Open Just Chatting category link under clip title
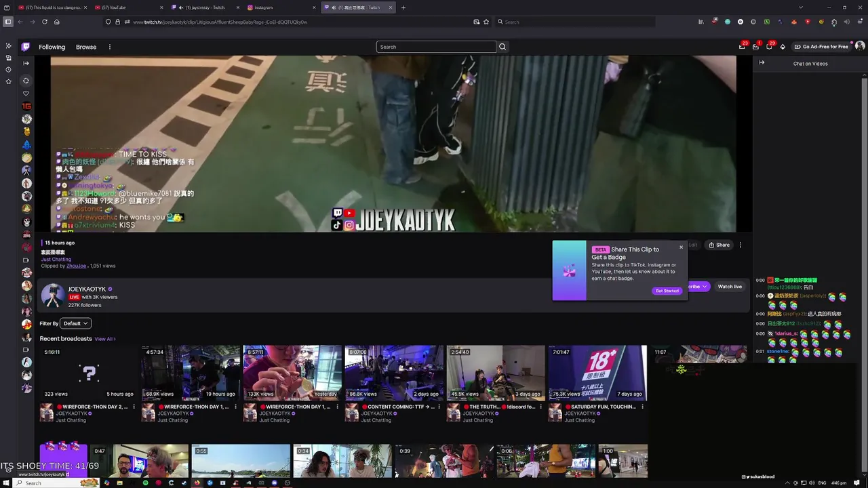 tap(56, 260)
